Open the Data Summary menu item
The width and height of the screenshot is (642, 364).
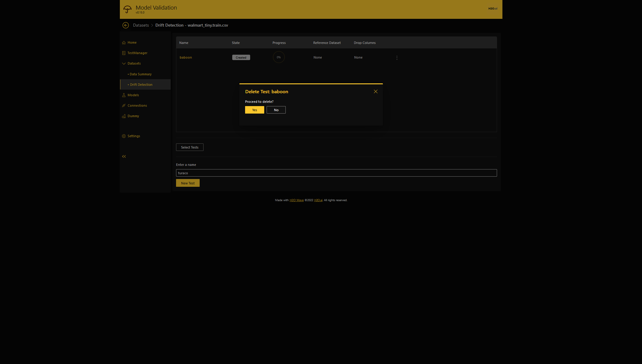[x=140, y=74]
